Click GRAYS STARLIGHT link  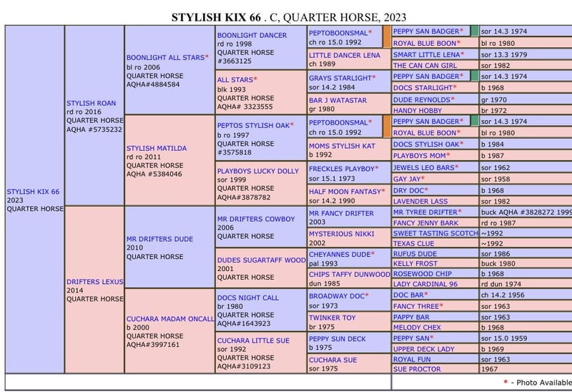click(340, 78)
